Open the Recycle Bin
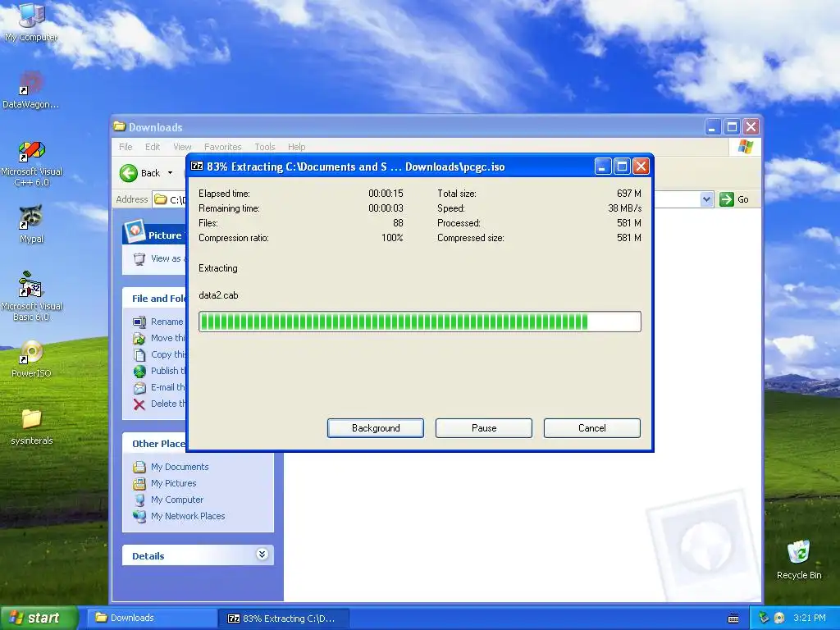 coord(799,559)
